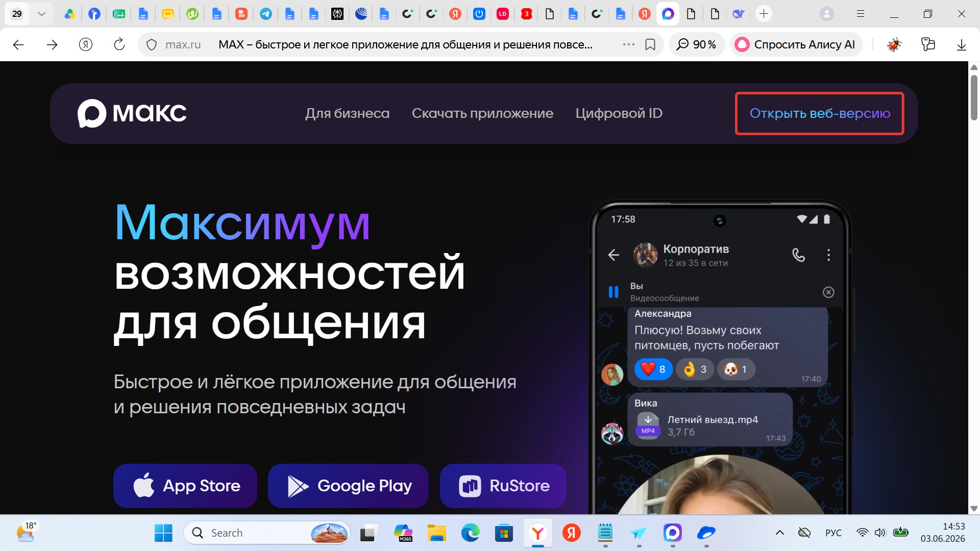Open the 90% zoom control

[696, 45]
